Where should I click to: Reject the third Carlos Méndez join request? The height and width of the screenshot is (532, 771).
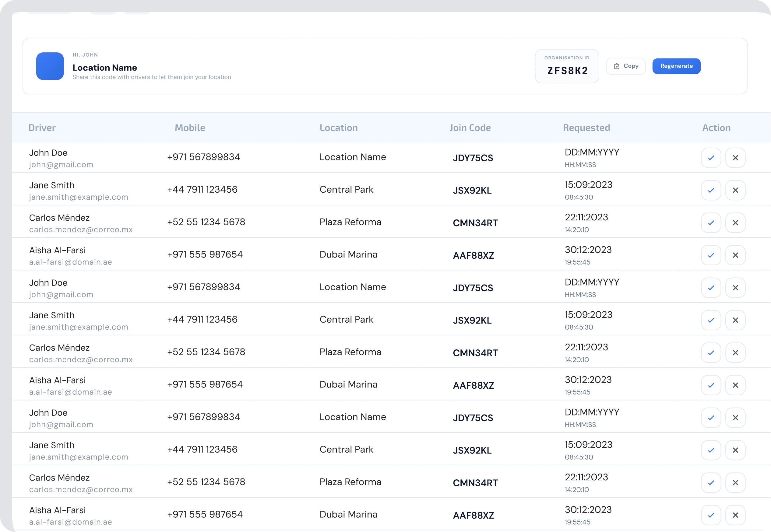(735, 483)
